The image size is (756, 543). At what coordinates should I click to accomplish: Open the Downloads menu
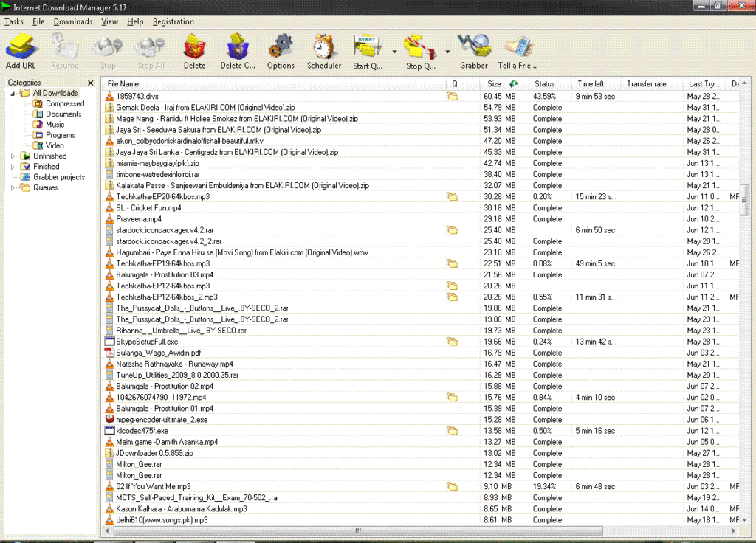coord(73,21)
